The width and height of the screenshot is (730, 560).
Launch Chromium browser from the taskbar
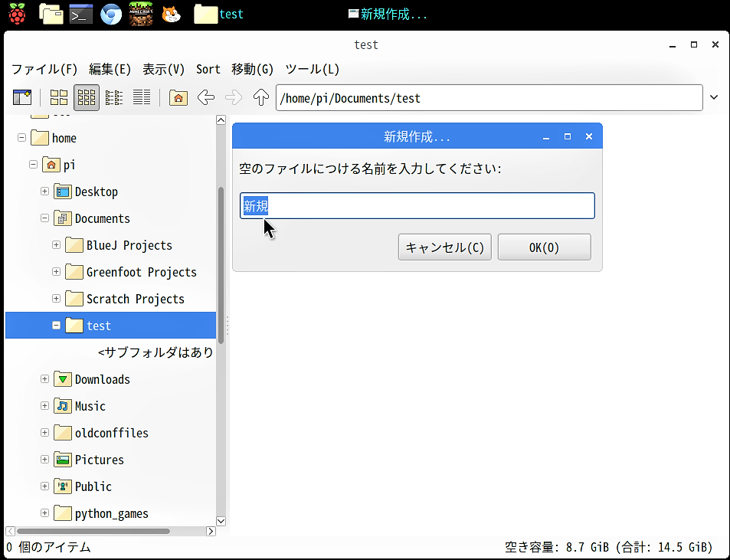click(111, 15)
